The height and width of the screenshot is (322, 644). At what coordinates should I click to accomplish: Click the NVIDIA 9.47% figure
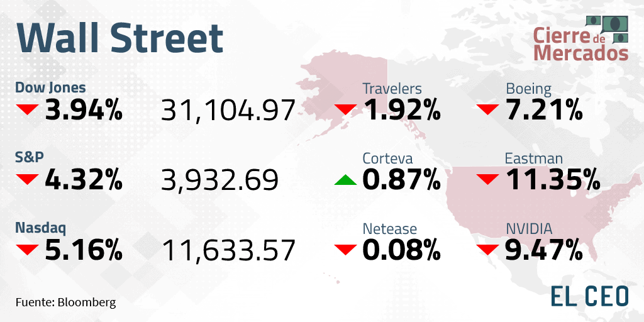(543, 250)
